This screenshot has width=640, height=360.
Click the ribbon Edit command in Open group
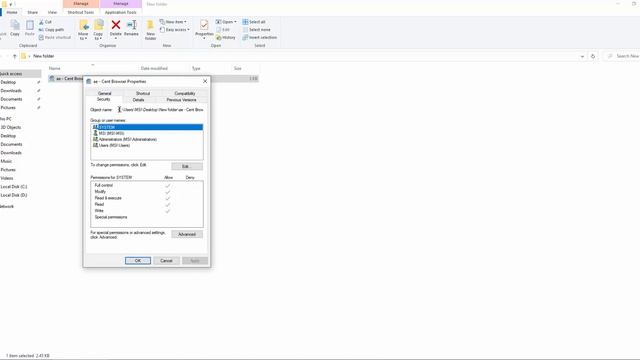223,30
